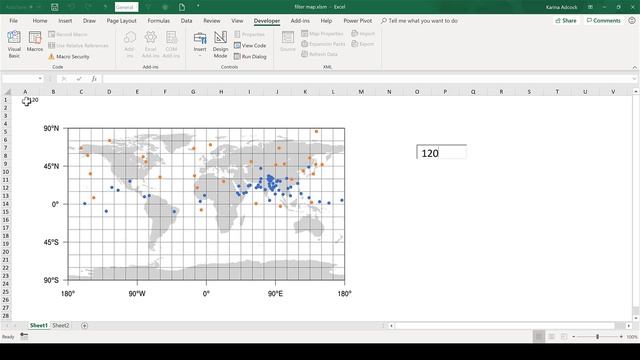Switch to Page Break Preview
The image size is (640, 360).
[x=564, y=336]
